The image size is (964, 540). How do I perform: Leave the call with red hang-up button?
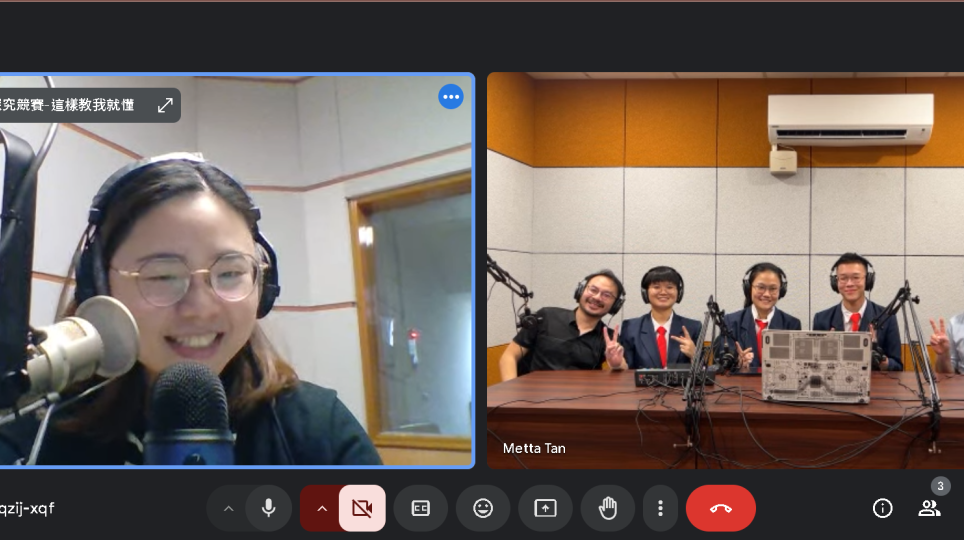720,508
